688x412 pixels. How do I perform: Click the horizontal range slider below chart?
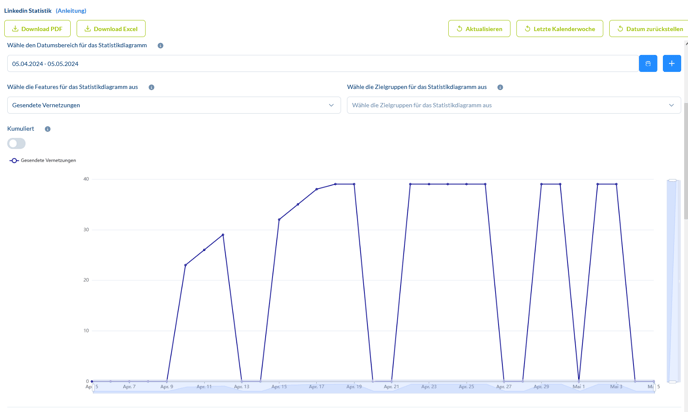(372, 387)
